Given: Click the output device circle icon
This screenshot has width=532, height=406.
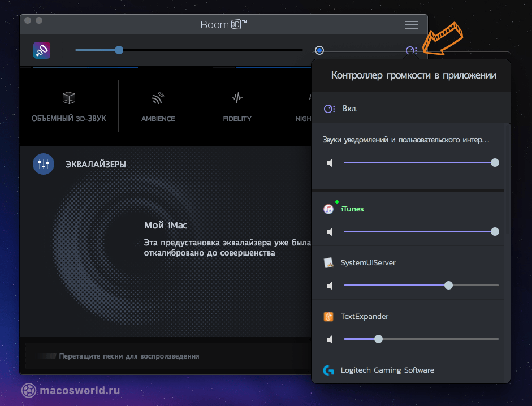Looking at the screenshot, I should click(x=319, y=50).
